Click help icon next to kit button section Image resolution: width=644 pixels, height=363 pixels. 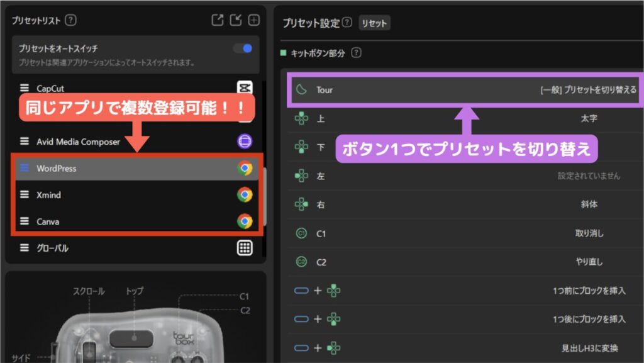357,53
